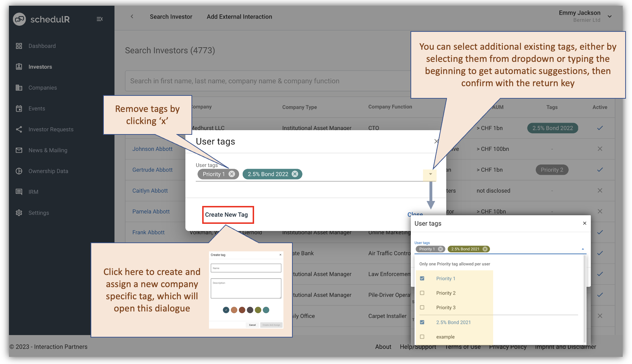Screen dimensions: 632x364
Task: Switch to the Add External Interaction tab
Action: pyautogui.click(x=239, y=16)
